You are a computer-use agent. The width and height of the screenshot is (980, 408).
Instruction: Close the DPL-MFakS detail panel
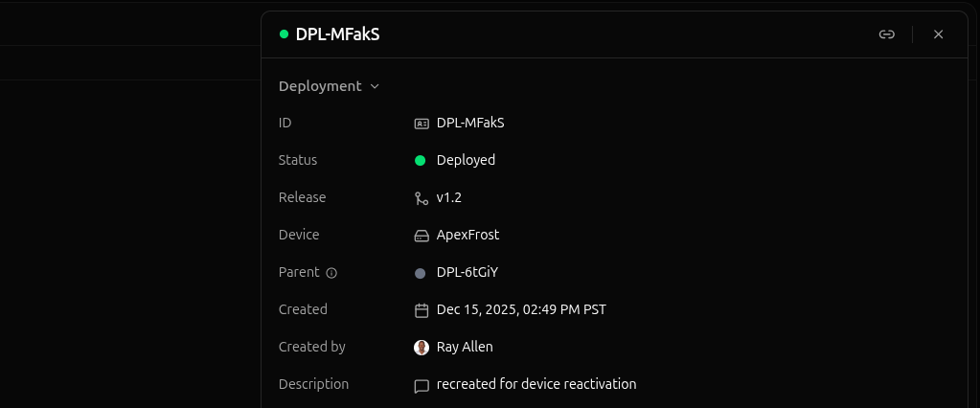938,34
